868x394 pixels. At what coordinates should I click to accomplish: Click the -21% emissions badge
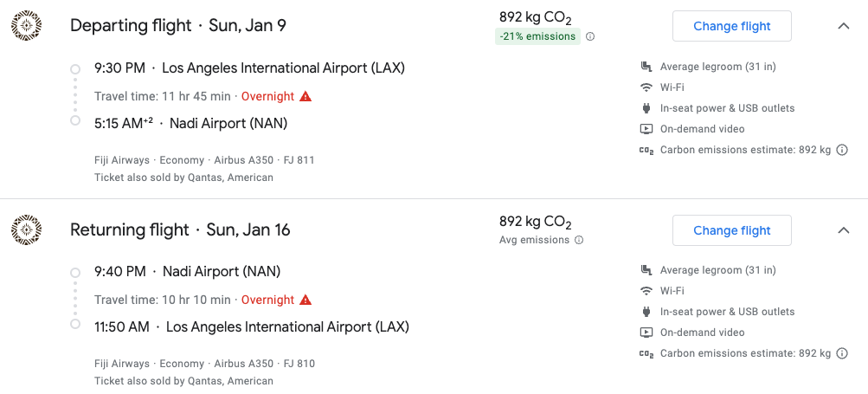click(537, 36)
